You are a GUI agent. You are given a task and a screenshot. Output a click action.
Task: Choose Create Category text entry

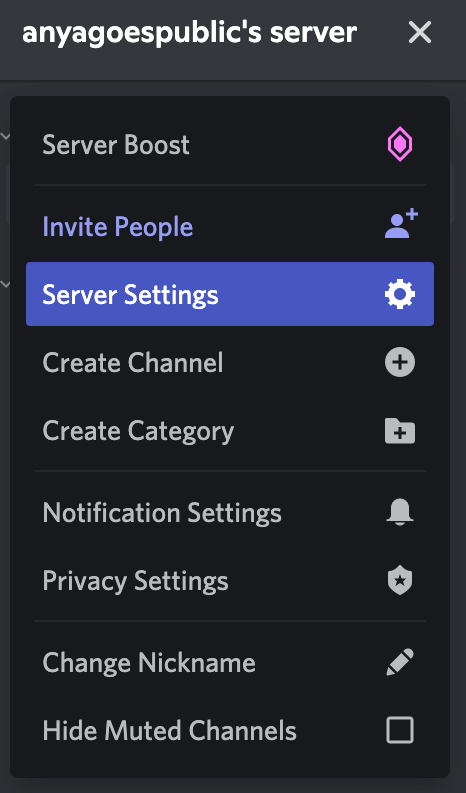tap(138, 431)
